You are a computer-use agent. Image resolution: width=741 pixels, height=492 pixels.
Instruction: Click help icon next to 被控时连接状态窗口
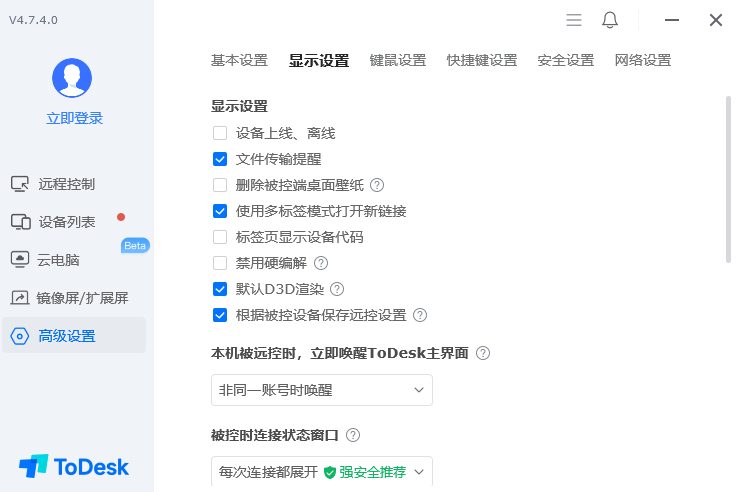tap(353, 435)
